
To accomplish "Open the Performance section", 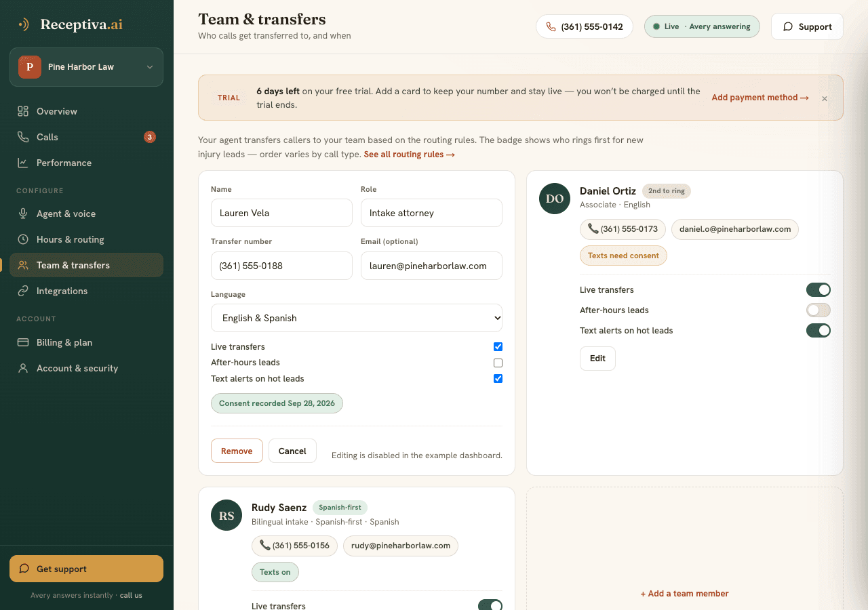I will click(86, 163).
